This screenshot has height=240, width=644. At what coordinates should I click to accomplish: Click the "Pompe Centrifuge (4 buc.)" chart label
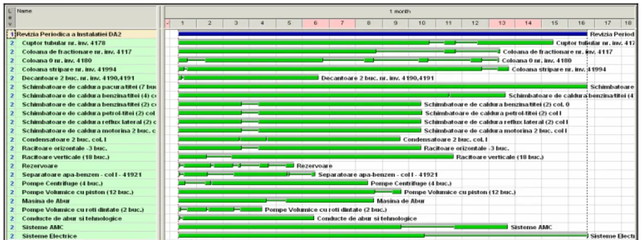[411, 183]
